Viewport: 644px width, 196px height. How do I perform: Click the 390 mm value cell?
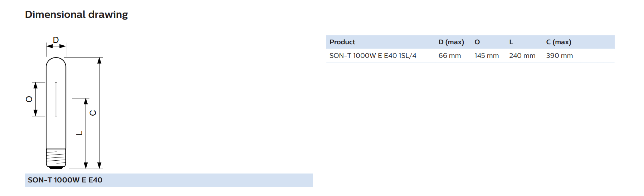point(560,56)
